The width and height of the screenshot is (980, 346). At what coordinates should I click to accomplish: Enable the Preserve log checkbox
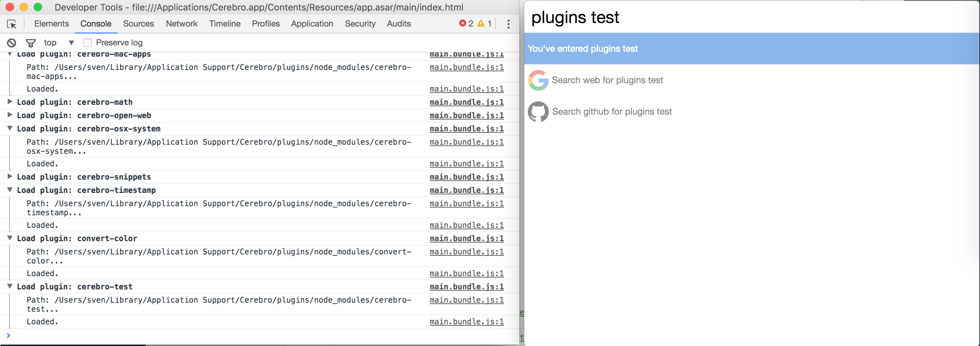pyautogui.click(x=87, y=43)
